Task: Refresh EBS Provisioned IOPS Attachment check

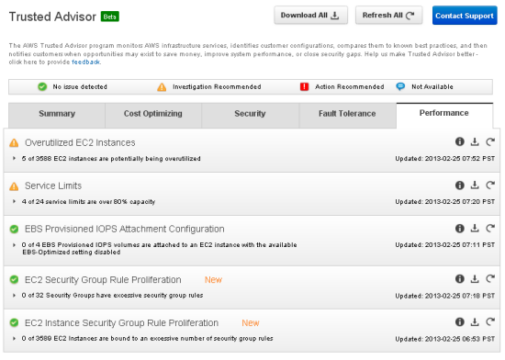Action: click(490, 228)
